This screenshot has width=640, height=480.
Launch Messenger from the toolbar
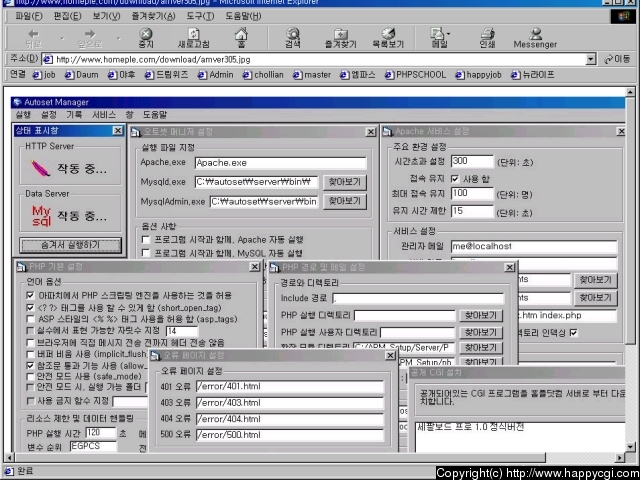pos(535,38)
